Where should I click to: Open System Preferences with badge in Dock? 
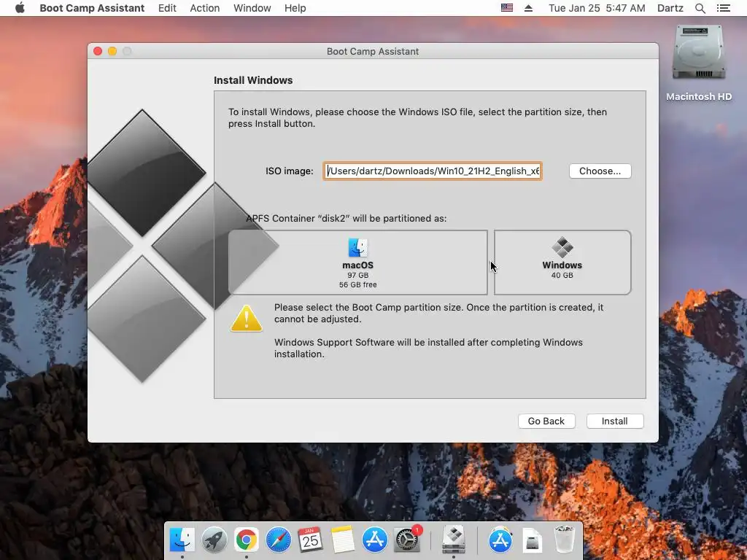[x=407, y=540]
